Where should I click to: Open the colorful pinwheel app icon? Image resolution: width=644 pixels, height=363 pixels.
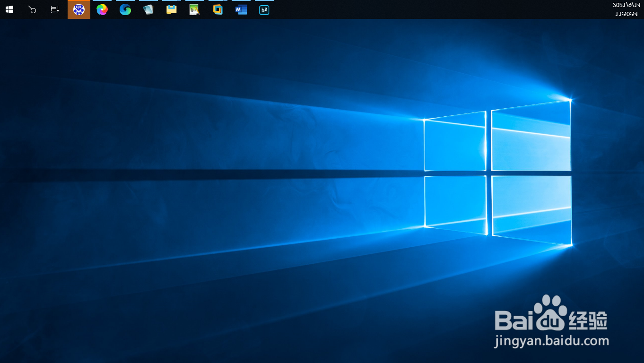[x=102, y=9]
